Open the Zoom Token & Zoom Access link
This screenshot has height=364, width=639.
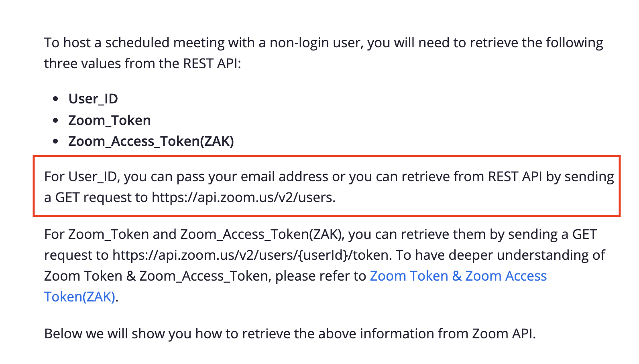coord(458,276)
